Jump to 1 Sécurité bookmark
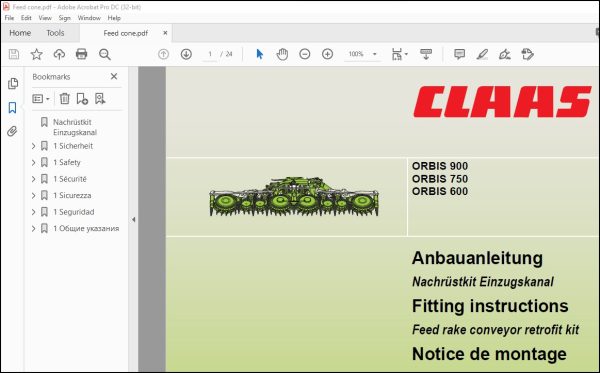The height and width of the screenshot is (373, 600). click(x=70, y=179)
